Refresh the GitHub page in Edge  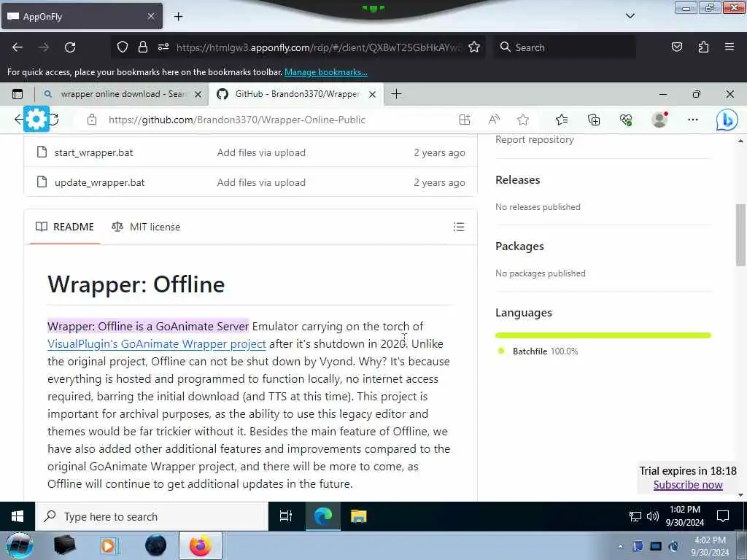coord(54,120)
